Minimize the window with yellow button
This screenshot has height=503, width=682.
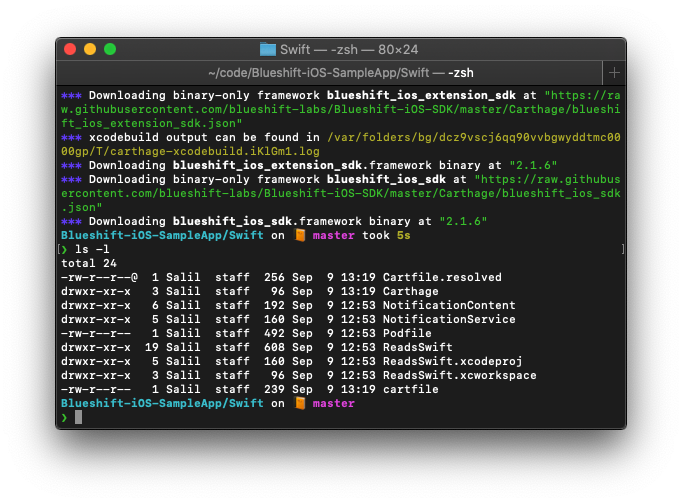[90, 49]
